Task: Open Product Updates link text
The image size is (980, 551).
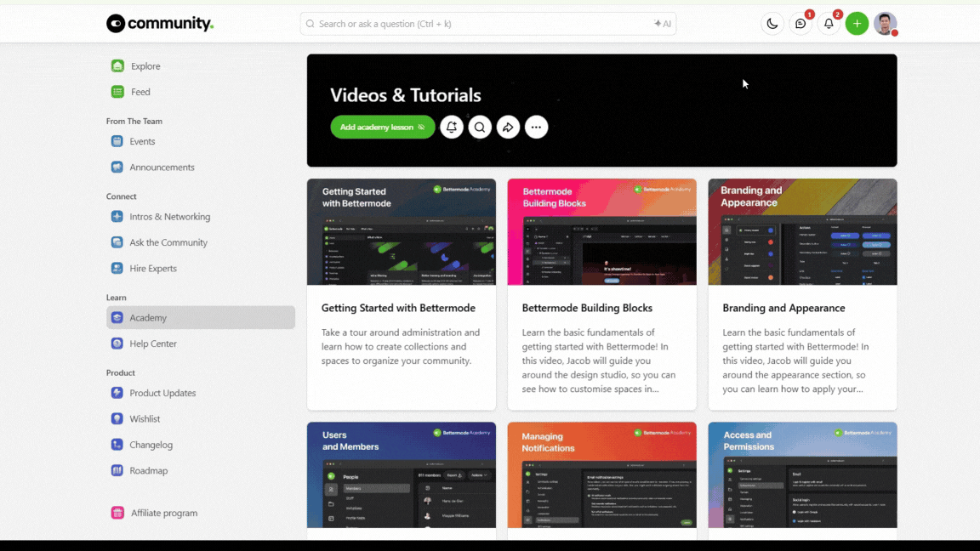Action: [x=162, y=393]
